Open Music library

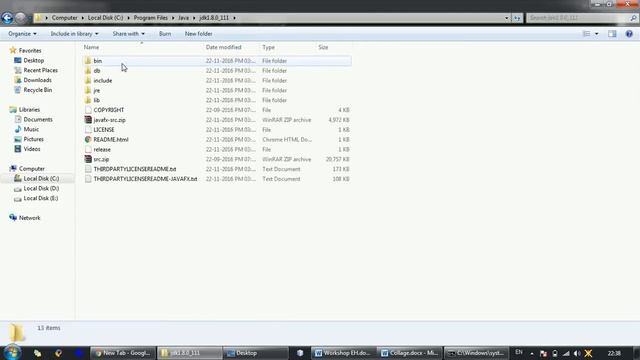click(31, 129)
